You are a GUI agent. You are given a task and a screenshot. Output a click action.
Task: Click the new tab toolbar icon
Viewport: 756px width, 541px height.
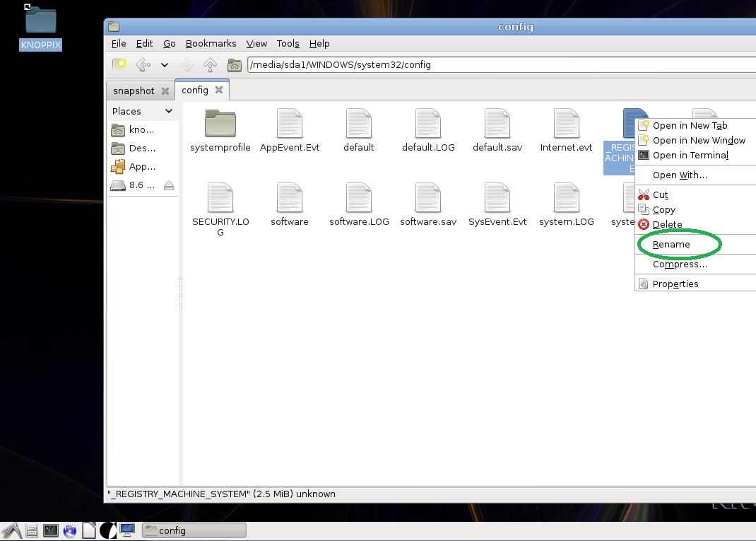pos(119,64)
